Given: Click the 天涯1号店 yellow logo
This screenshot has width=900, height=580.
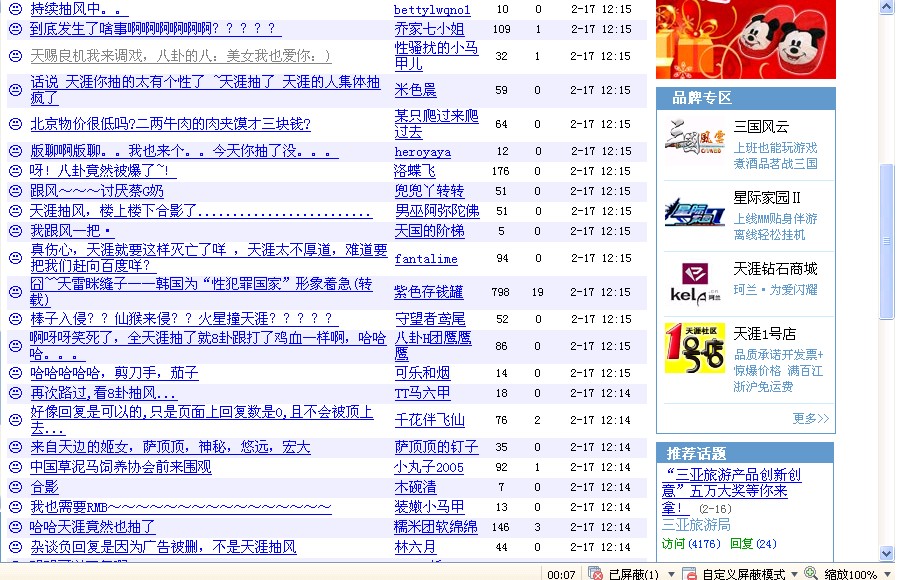Looking at the screenshot, I should click(x=695, y=348).
